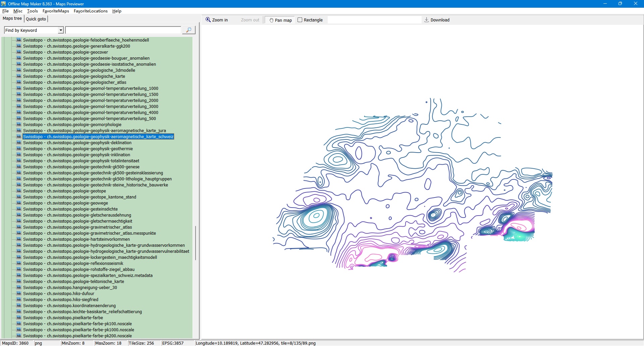Click map icon beside geologie-geocover entry
The image size is (644, 346).
[19, 52]
